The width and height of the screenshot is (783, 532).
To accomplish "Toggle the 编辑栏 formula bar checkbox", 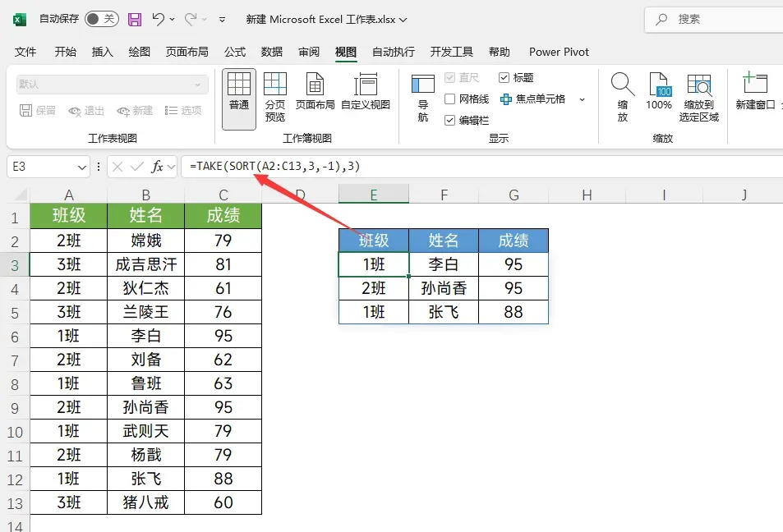I will pyautogui.click(x=449, y=120).
